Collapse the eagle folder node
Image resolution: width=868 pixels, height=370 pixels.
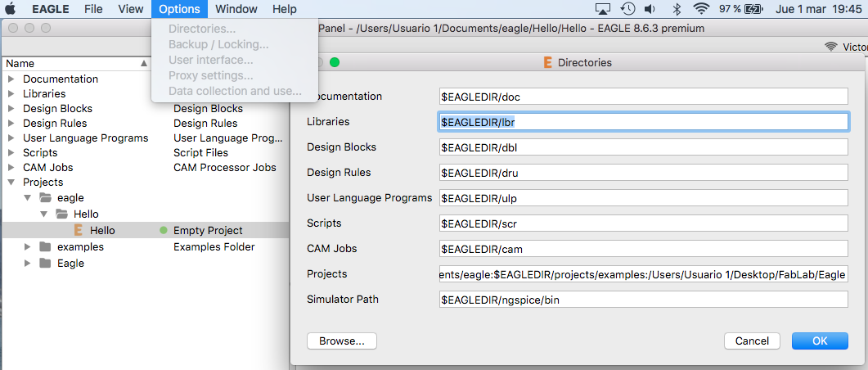pyautogui.click(x=27, y=198)
